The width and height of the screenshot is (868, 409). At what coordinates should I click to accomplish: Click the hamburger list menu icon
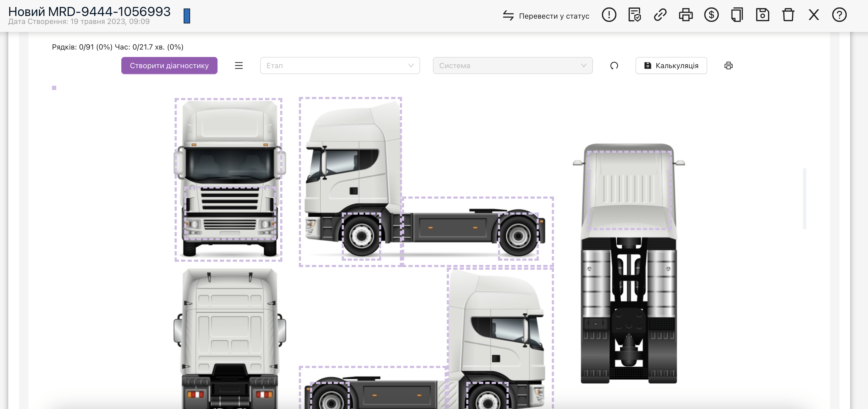(x=239, y=66)
